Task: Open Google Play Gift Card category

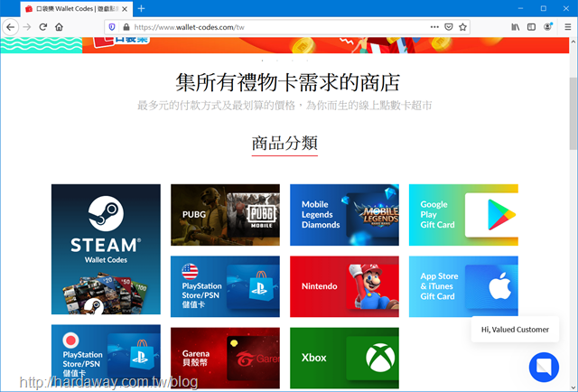Action: click(463, 215)
